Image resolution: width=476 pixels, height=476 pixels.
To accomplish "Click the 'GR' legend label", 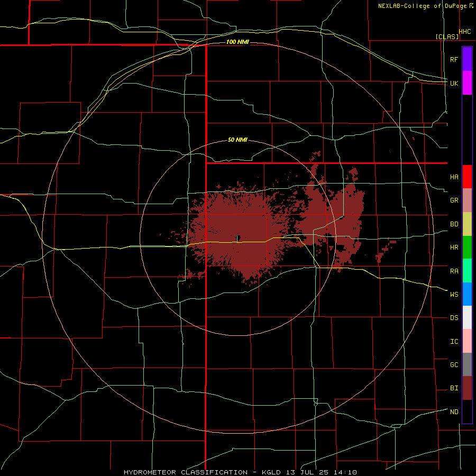I will tap(454, 200).
